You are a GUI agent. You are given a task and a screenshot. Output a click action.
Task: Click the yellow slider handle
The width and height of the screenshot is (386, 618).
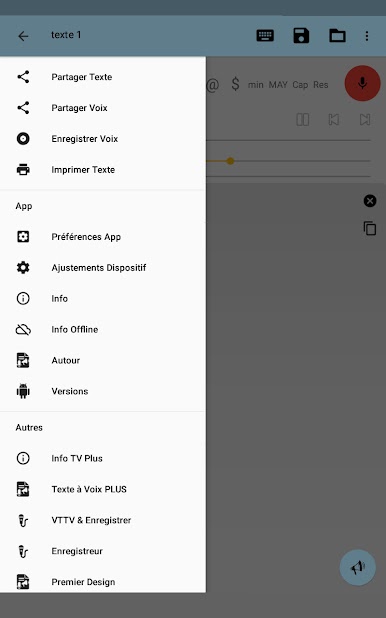(x=230, y=161)
